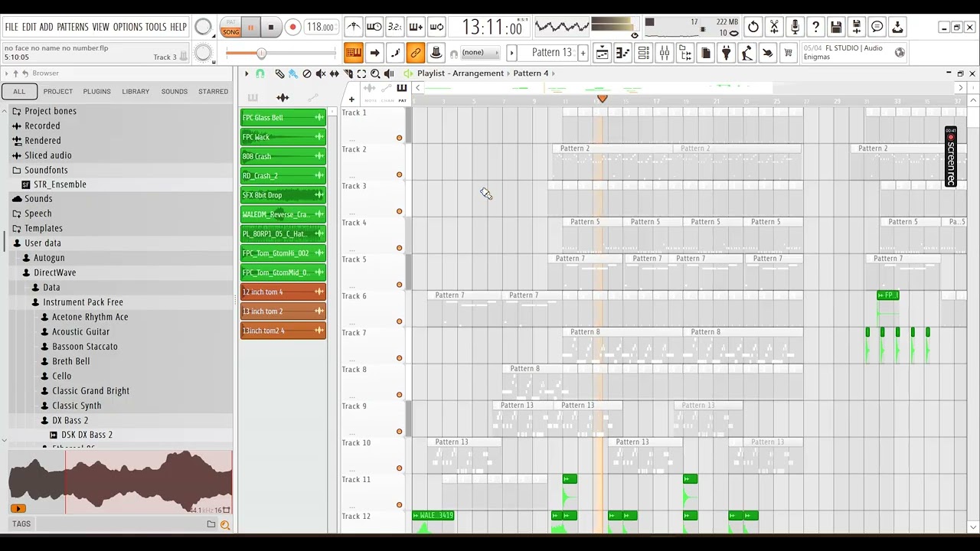Click the tempo 118.000 field
Image resolution: width=980 pixels, height=551 pixels.
coord(320,28)
